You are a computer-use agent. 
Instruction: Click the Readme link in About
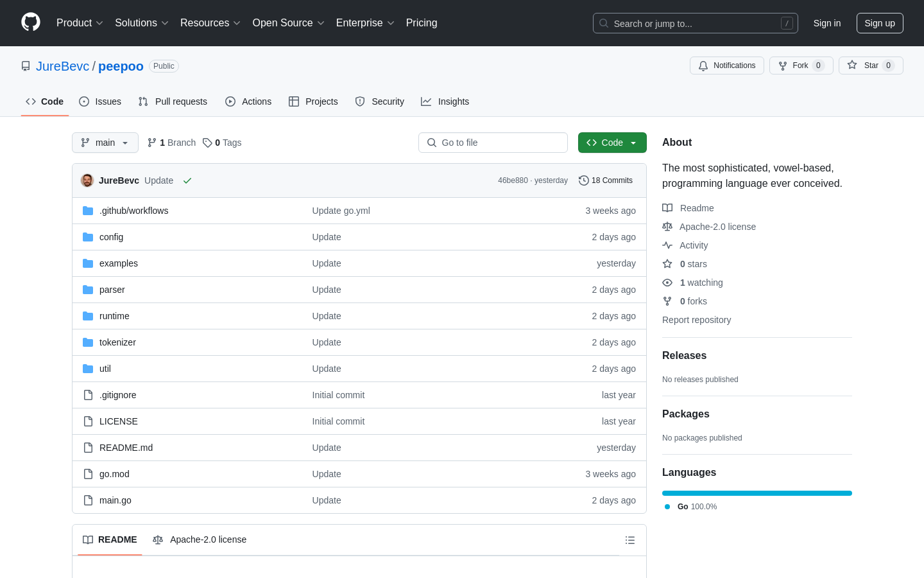(x=688, y=208)
